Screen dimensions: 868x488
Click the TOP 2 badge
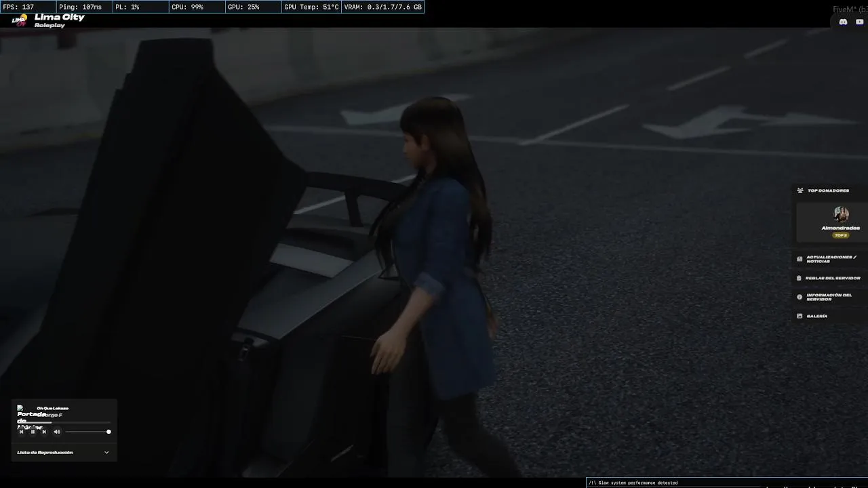click(841, 235)
